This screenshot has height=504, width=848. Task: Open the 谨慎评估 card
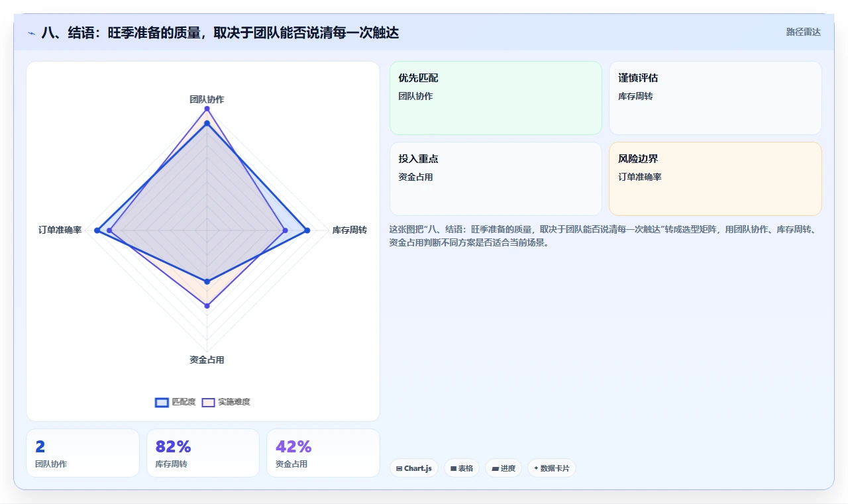715,98
